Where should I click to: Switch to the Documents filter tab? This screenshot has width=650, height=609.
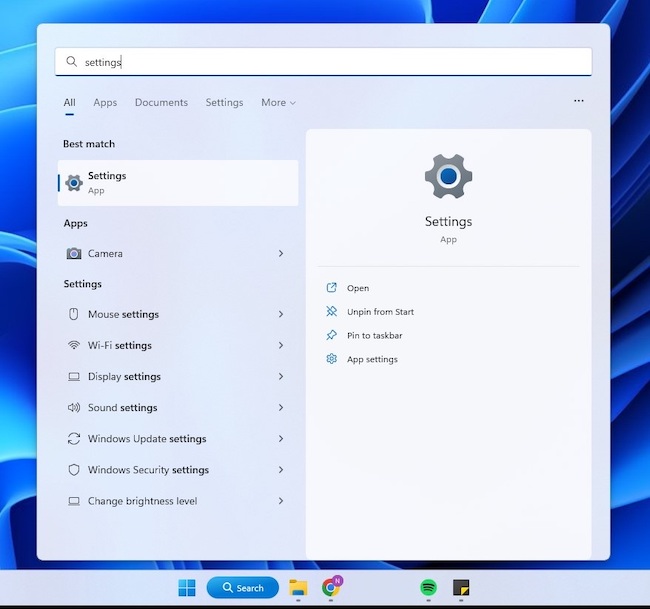[x=161, y=102]
